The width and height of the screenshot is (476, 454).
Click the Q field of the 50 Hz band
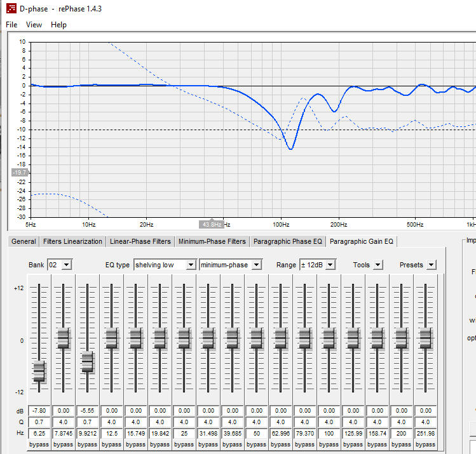(256, 422)
